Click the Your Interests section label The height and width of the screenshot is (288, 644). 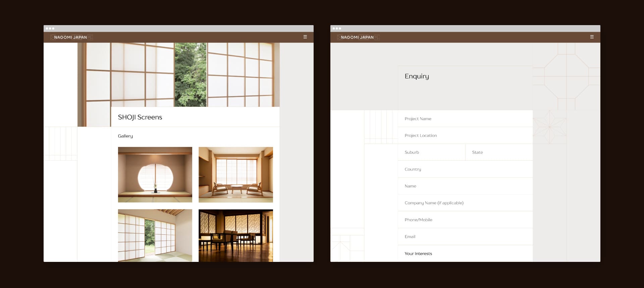[x=418, y=254]
